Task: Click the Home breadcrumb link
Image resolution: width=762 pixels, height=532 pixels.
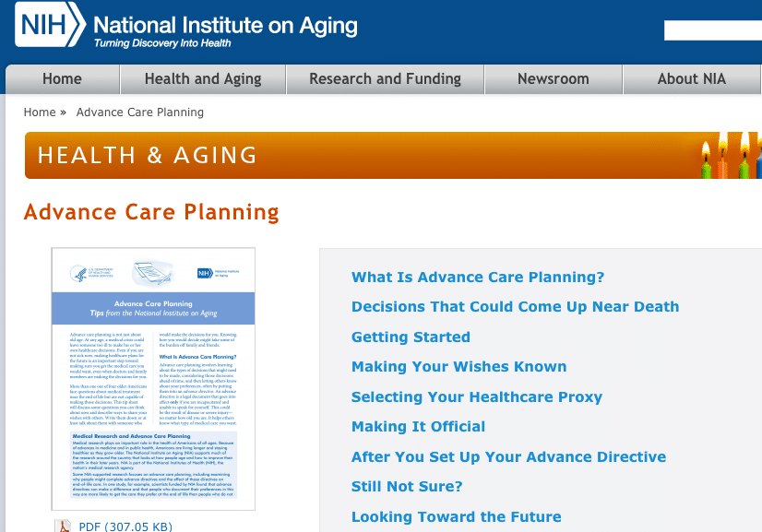Action: 40,112
